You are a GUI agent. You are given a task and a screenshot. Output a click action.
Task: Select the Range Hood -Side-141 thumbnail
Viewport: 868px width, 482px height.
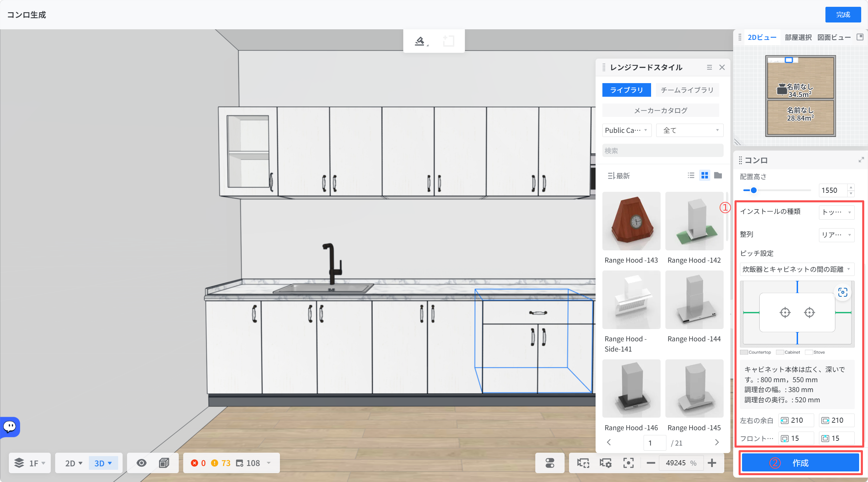631,300
